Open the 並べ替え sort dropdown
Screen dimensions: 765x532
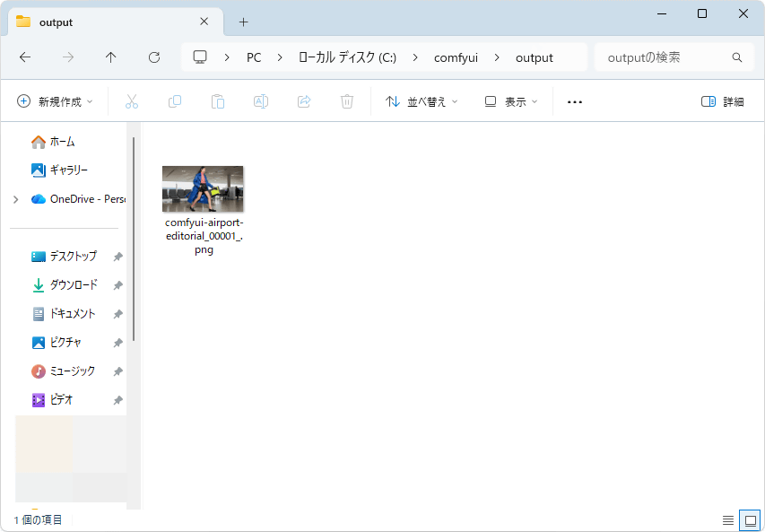pyautogui.click(x=422, y=101)
